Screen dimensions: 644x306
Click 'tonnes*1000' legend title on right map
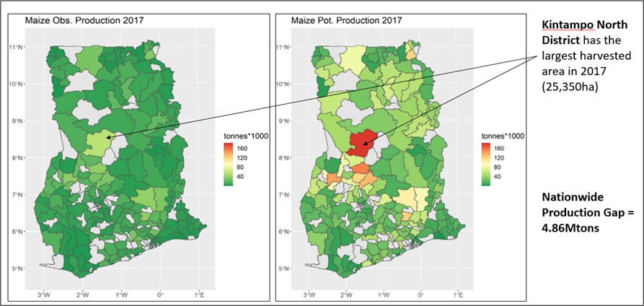point(500,136)
